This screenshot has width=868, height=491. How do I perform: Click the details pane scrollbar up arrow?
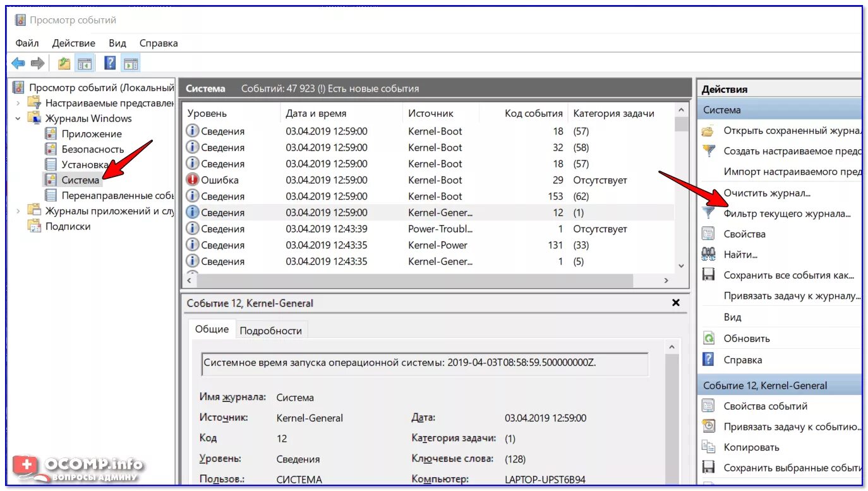pyautogui.click(x=672, y=347)
